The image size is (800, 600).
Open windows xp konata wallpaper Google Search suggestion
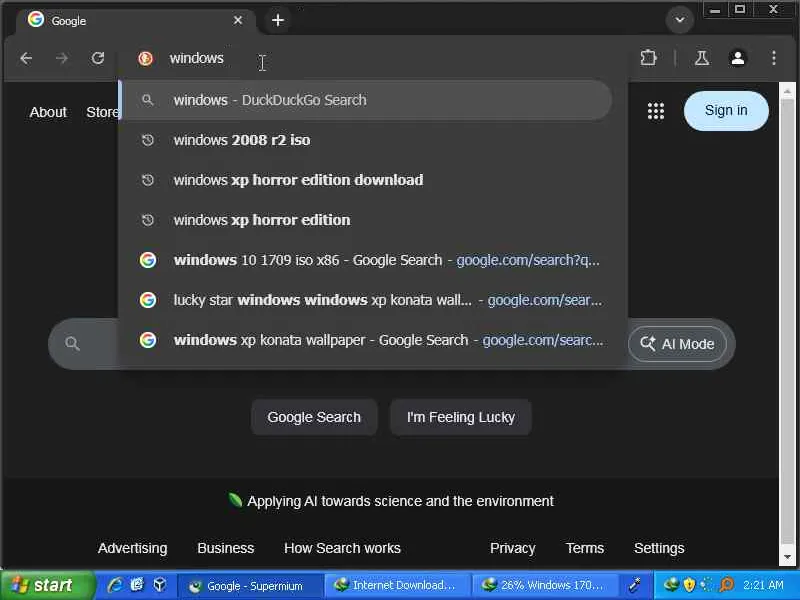tap(366, 340)
